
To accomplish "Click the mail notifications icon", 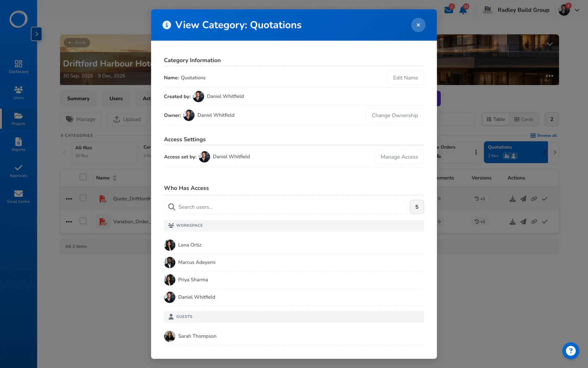I will click(x=449, y=10).
